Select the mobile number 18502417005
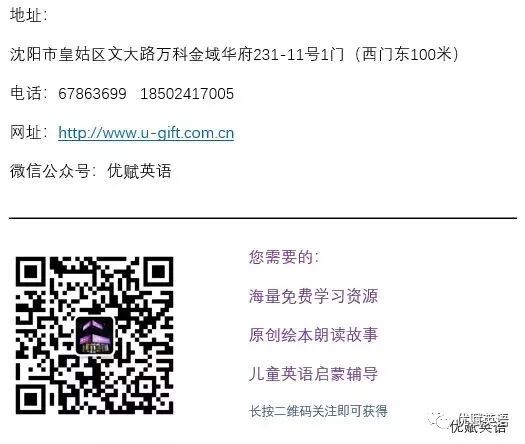 [x=187, y=94]
